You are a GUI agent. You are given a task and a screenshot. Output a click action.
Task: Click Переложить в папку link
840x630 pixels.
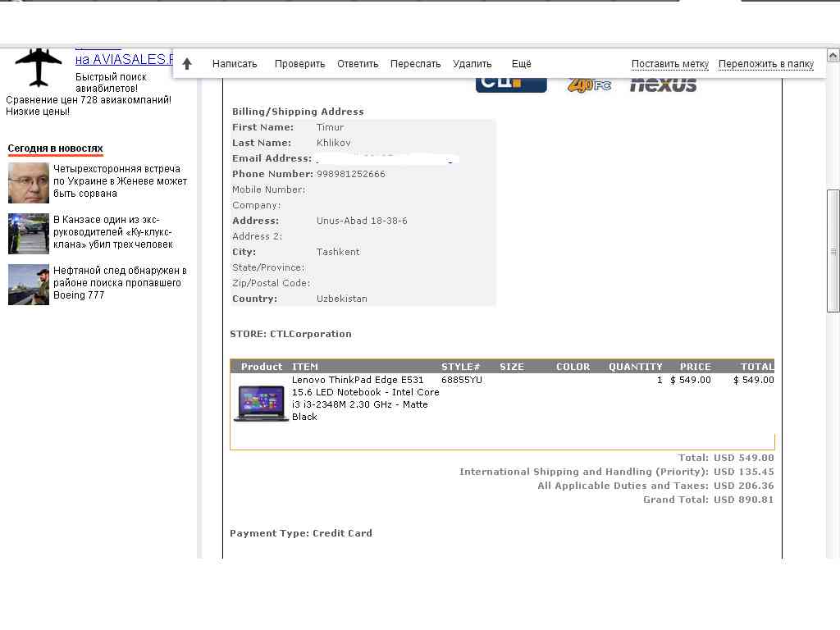click(x=765, y=64)
